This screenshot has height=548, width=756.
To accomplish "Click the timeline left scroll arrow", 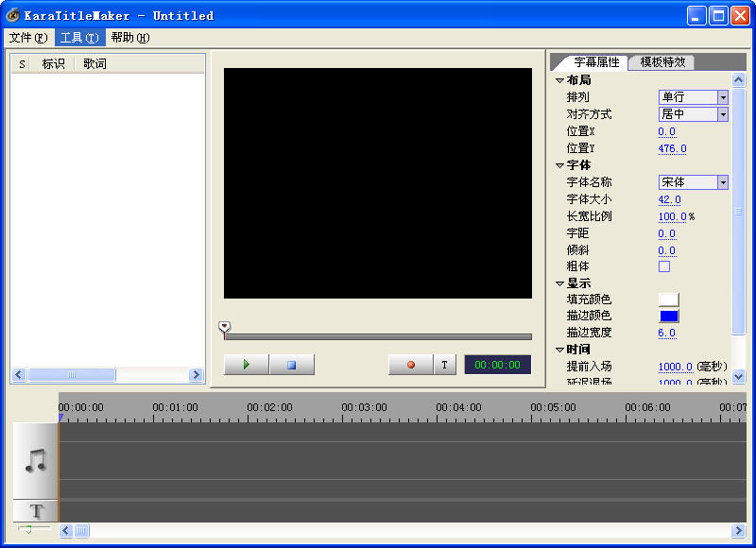I will click(x=66, y=531).
